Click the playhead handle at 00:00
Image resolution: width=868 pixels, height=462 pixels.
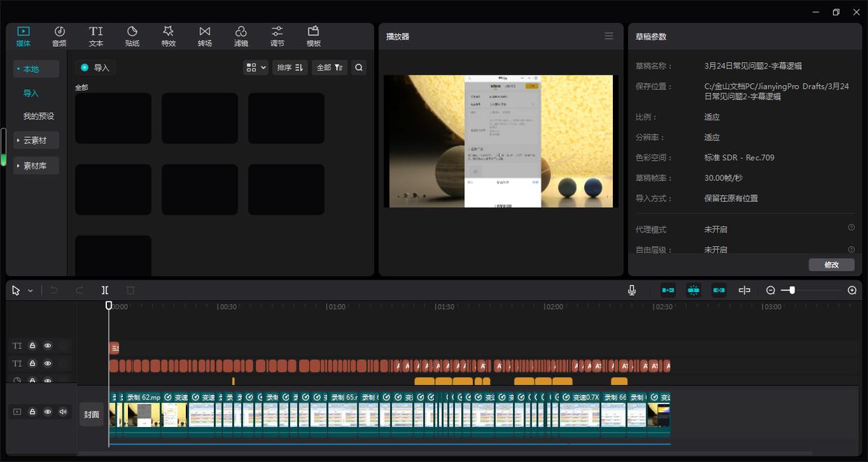(x=109, y=305)
